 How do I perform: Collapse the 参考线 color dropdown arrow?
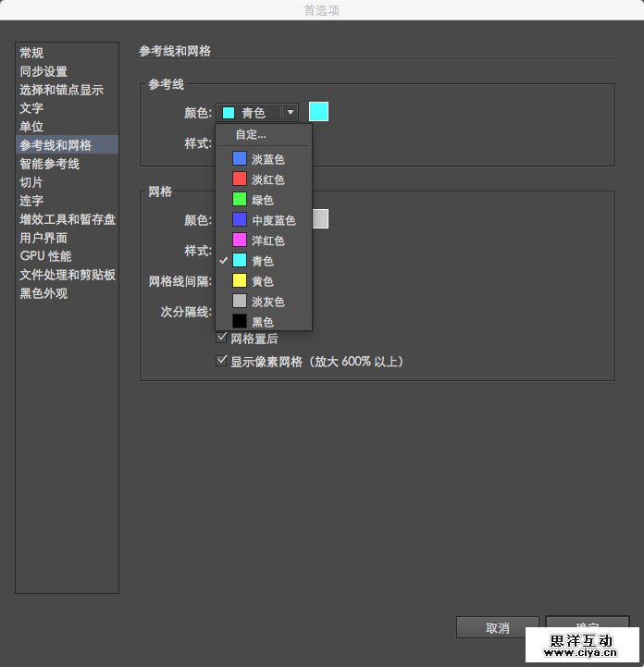(x=291, y=112)
